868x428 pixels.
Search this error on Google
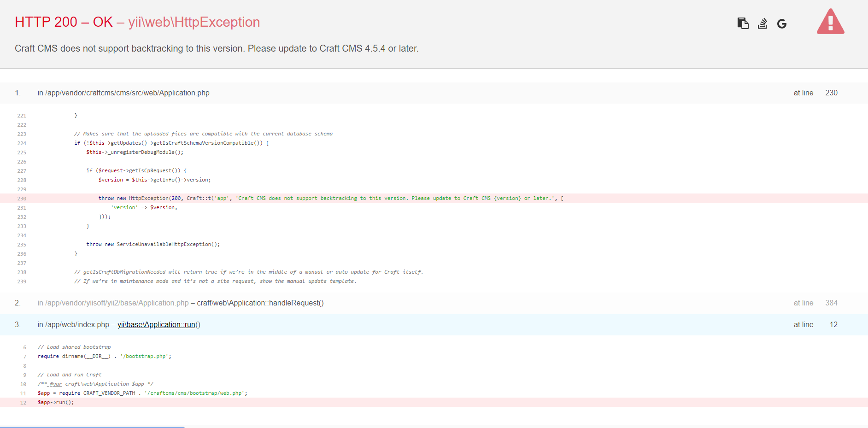[781, 23]
